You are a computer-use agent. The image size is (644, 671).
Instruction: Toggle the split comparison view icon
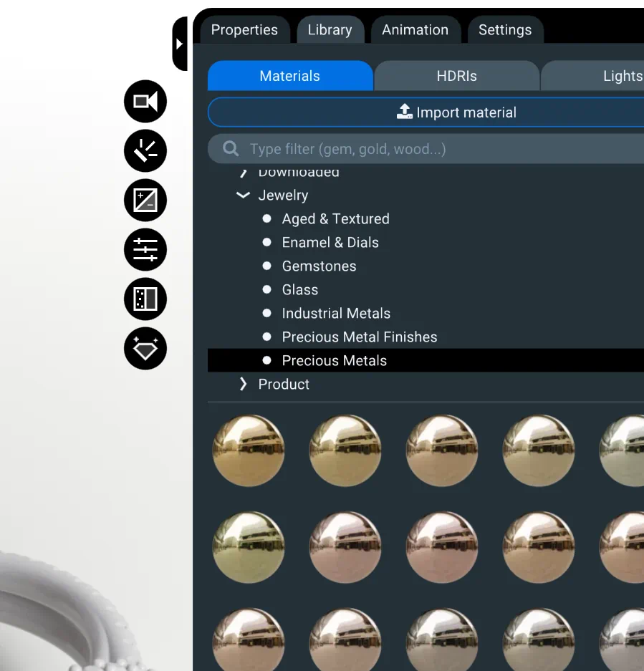145,299
